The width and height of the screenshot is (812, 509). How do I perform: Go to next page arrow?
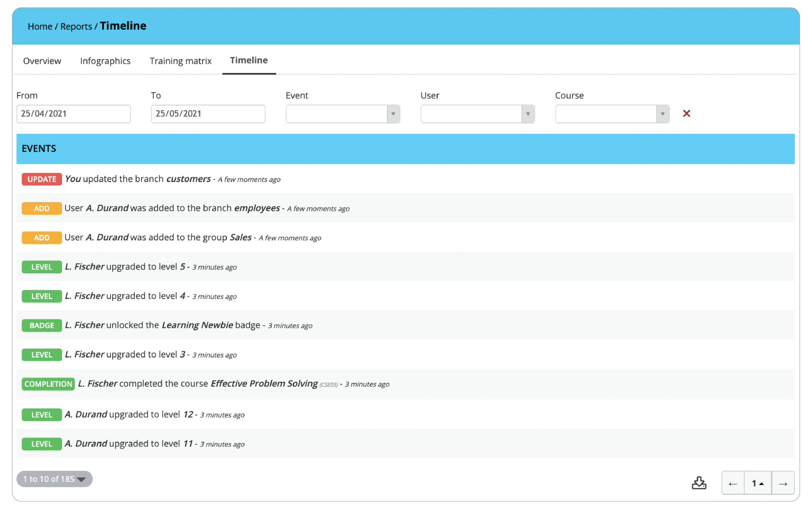click(x=783, y=483)
